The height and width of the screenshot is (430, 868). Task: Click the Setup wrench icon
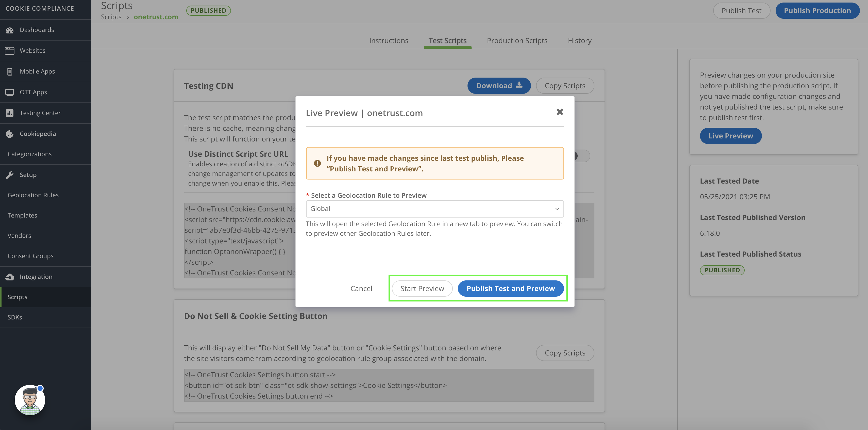[10, 175]
